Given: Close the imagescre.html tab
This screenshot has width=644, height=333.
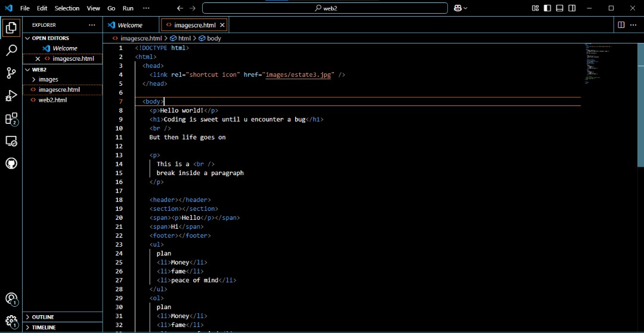Looking at the screenshot, I should pos(222,25).
